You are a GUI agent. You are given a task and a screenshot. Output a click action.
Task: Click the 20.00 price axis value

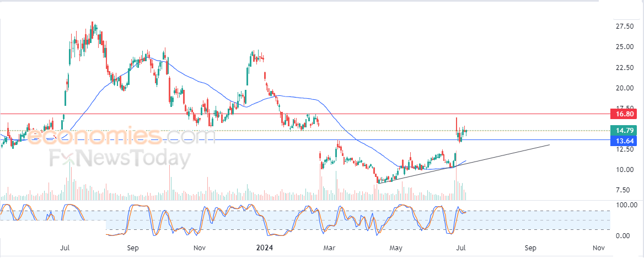[624, 88]
